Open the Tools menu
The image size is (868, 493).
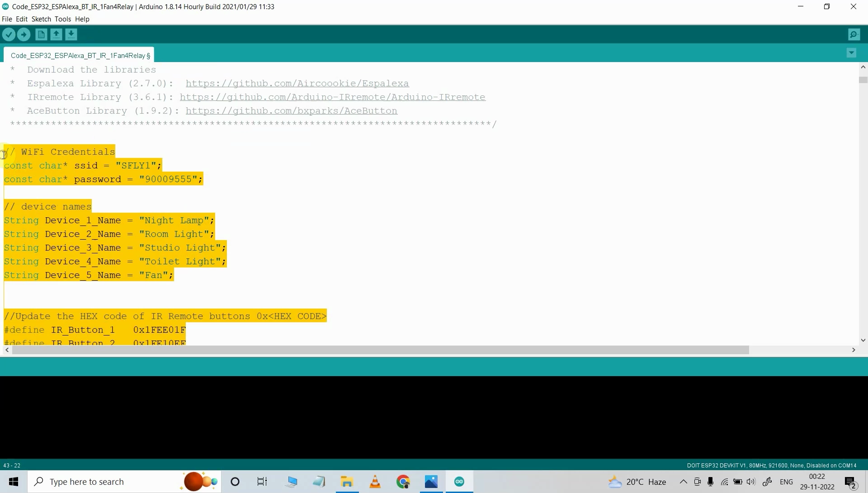(63, 19)
